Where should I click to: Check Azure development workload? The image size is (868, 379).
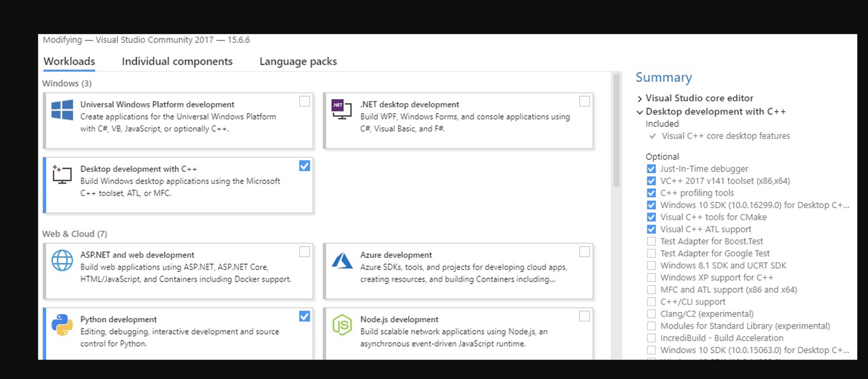pos(584,252)
